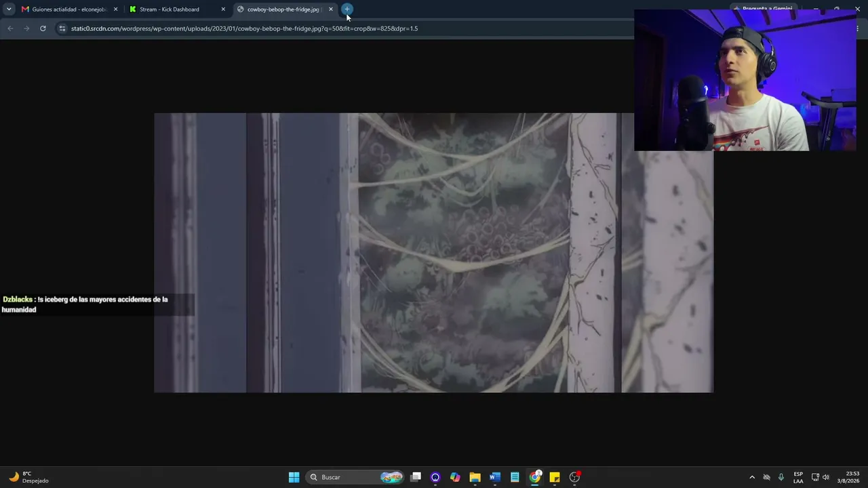This screenshot has width=868, height=488.
Task: Launch Microsoft Copilot from taskbar
Action: click(x=455, y=477)
